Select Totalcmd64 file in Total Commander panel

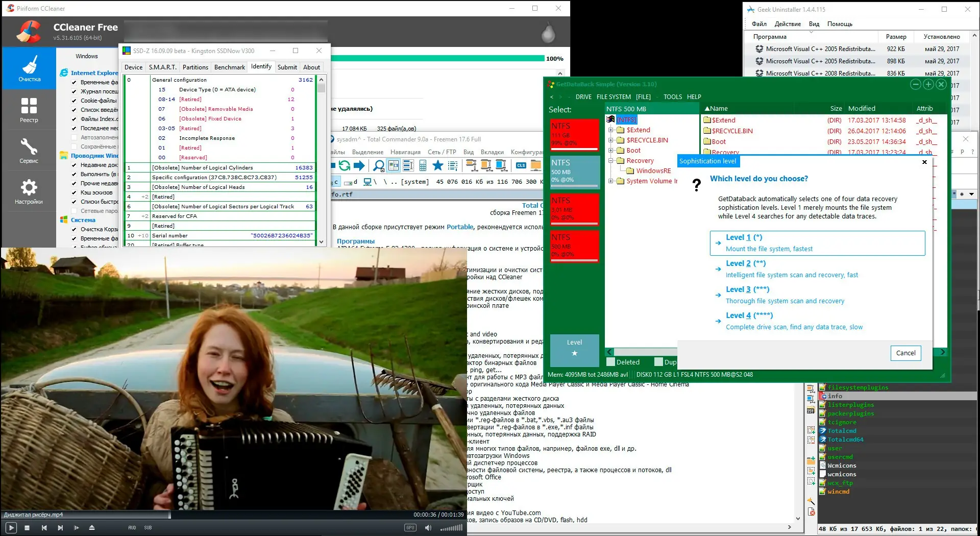point(845,440)
